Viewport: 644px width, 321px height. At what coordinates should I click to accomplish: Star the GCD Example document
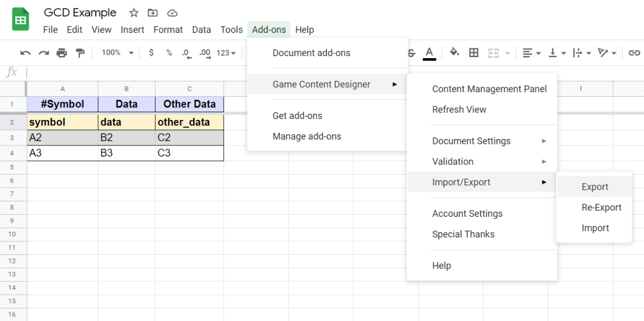coord(134,13)
